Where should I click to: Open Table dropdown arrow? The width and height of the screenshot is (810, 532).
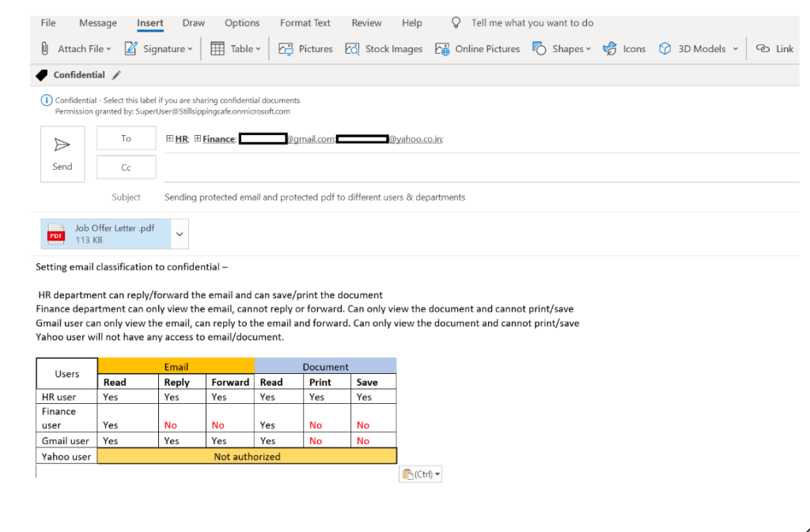click(258, 49)
